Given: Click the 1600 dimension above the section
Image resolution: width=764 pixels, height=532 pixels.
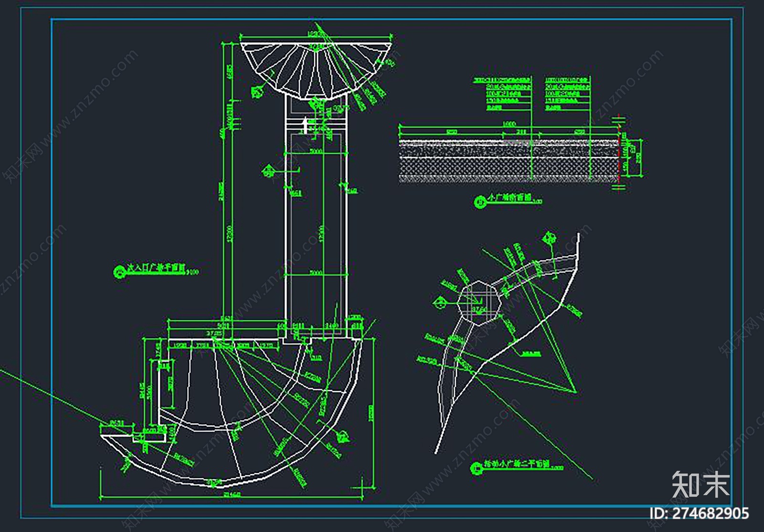Looking at the screenshot, I should pos(509,124).
